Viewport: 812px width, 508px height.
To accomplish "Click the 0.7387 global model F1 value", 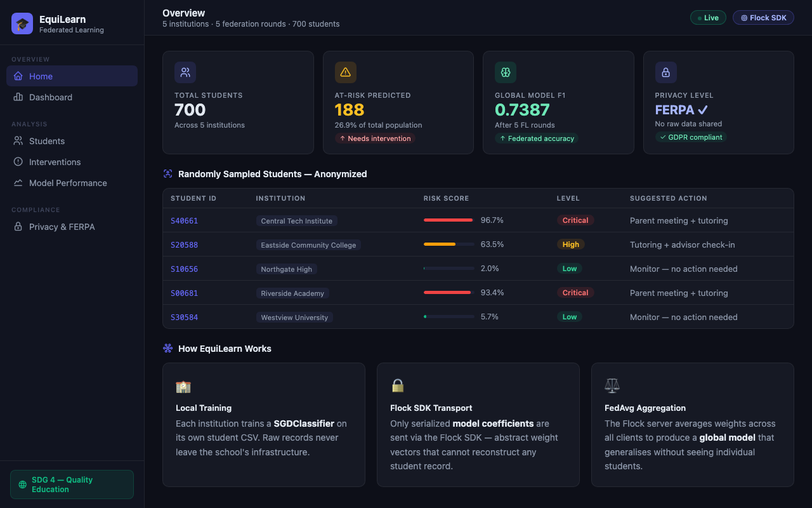I will [x=522, y=110].
